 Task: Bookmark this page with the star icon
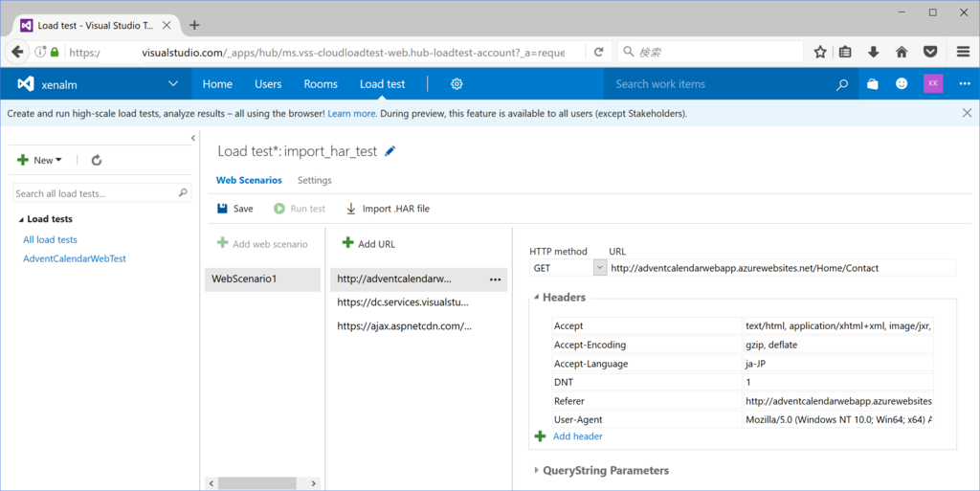tap(820, 52)
